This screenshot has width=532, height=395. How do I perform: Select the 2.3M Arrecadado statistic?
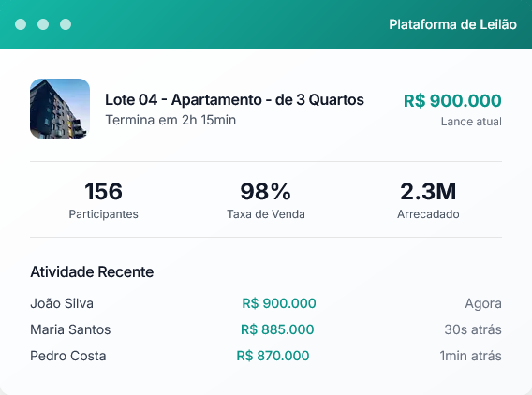[428, 199]
